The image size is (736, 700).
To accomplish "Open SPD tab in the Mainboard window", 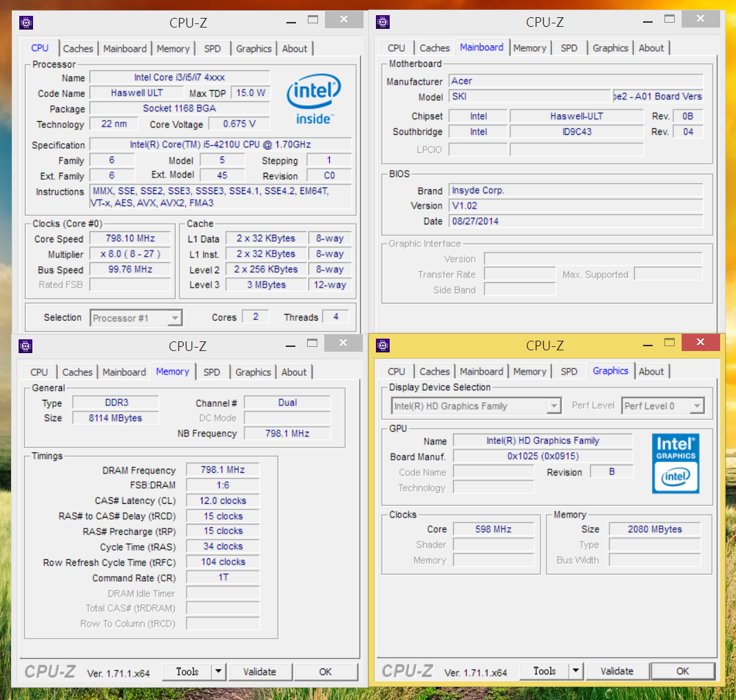I will (569, 48).
